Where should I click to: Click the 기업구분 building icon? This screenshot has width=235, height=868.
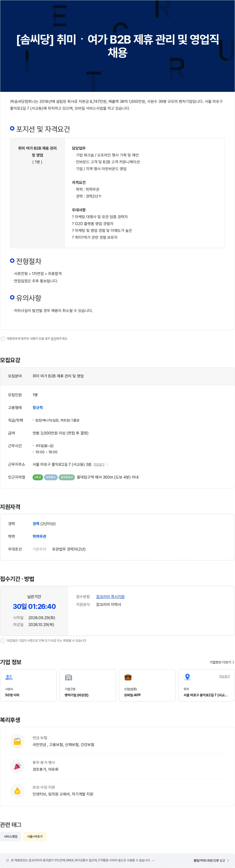pos(68,677)
